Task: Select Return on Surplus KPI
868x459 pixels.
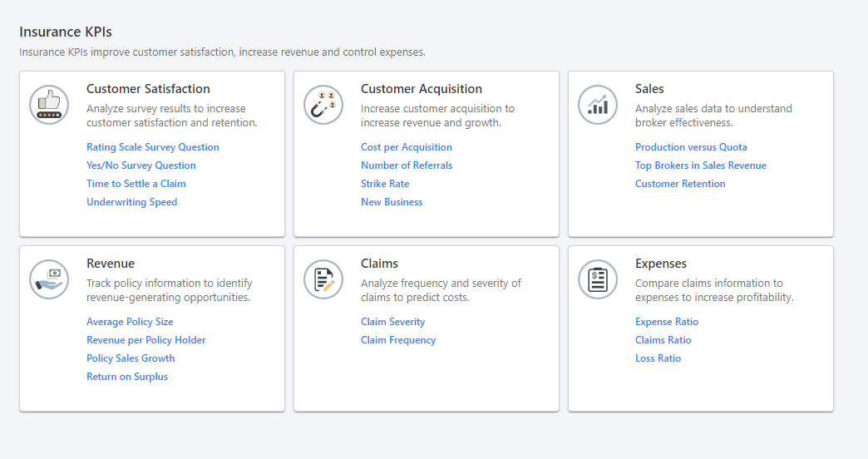Action: tap(127, 377)
